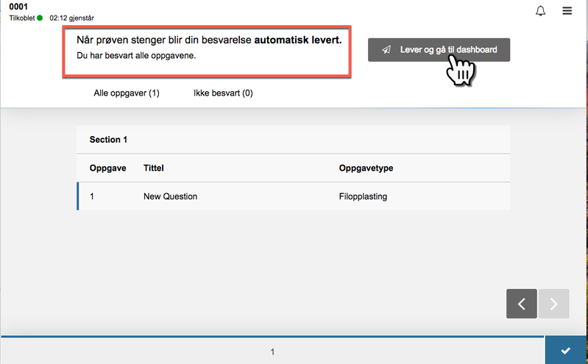The width and height of the screenshot is (588, 364).
Task: Go to previous page with left arrow
Action: 521,304
